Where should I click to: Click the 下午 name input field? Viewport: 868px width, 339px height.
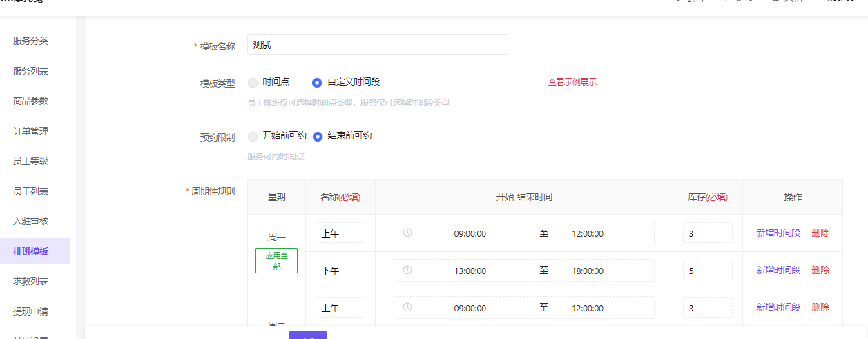point(340,271)
